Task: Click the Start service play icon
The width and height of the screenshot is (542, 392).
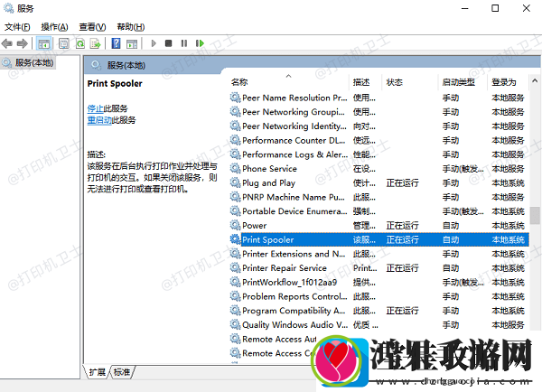Action: [154, 43]
